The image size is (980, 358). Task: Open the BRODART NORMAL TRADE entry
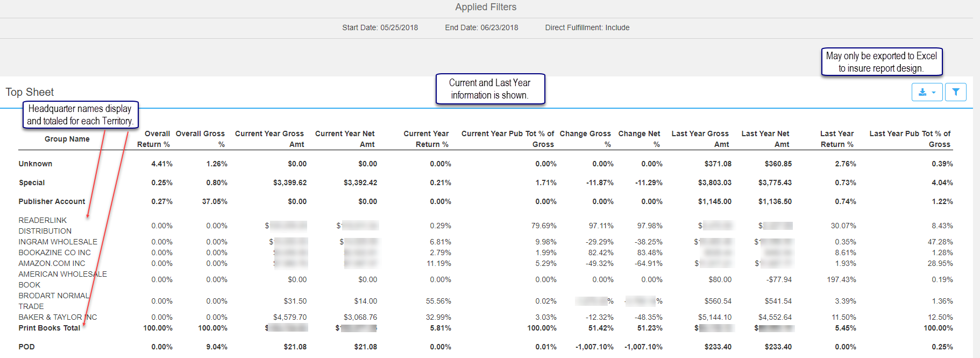pyautogui.click(x=53, y=301)
